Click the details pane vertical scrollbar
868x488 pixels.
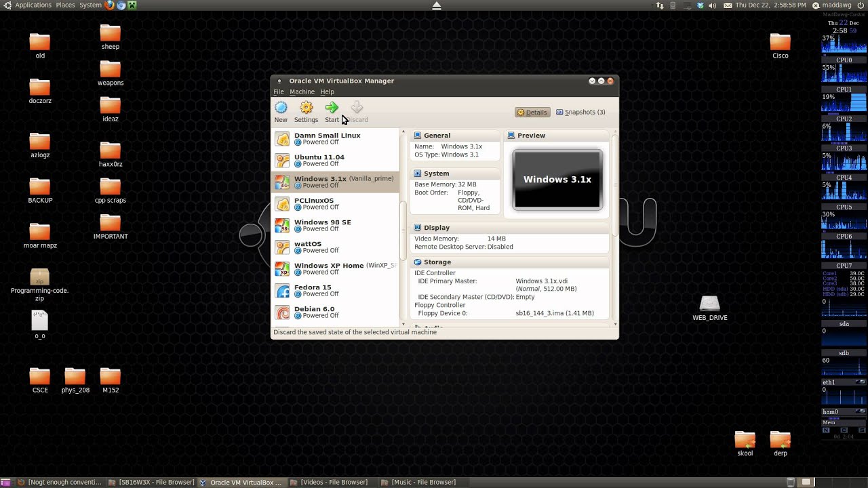(615, 186)
